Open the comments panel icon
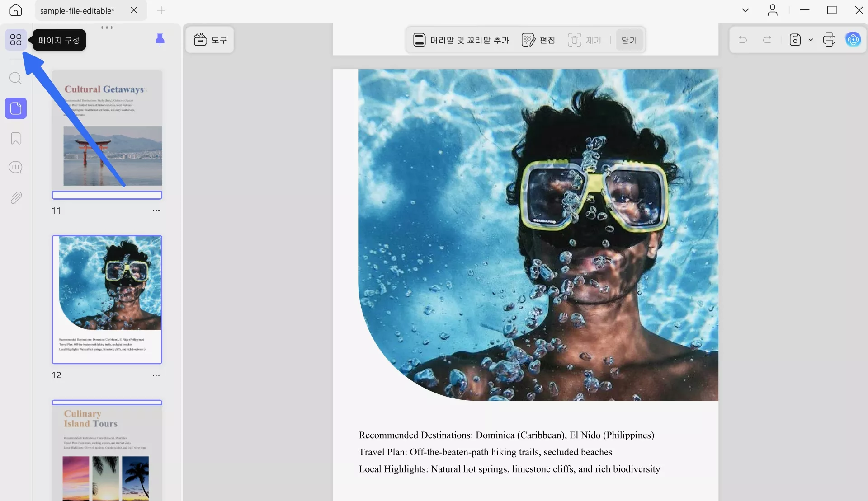The height and width of the screenshot is (501, 868). coord(15,168)
